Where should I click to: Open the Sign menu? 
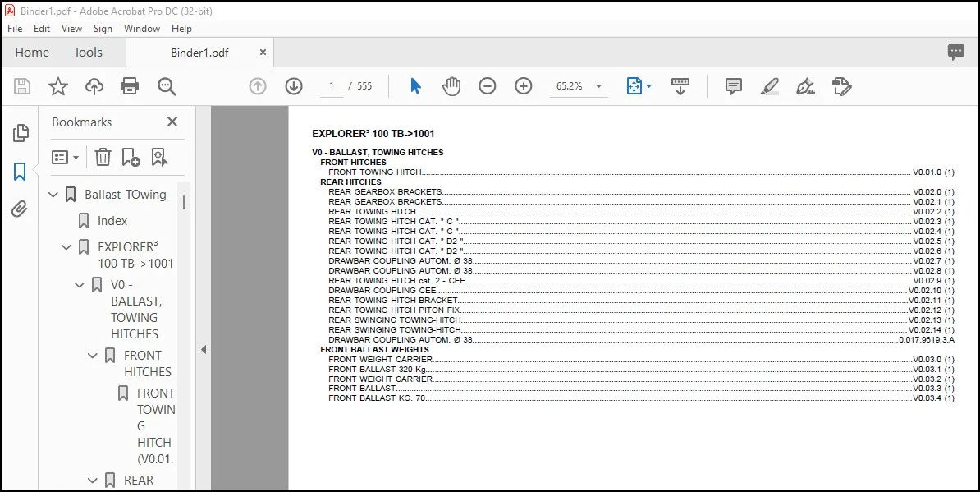(103, 29)
